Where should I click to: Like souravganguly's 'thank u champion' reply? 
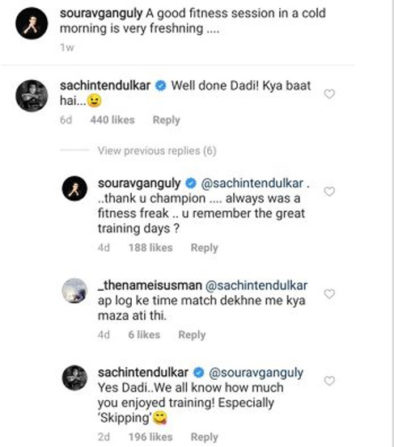click(329, 191)
